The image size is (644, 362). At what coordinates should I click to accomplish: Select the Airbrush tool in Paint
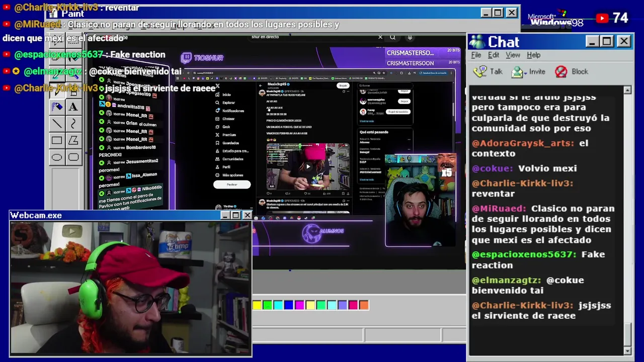(57, 107)
